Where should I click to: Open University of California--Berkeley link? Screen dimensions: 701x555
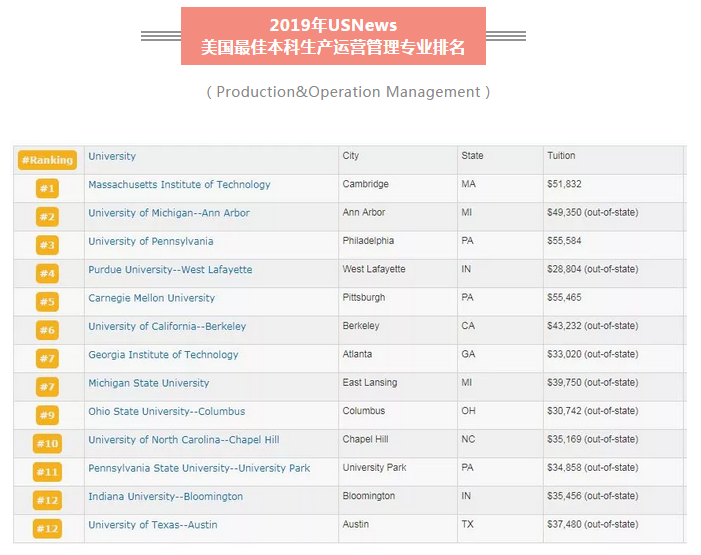(167, 326)
